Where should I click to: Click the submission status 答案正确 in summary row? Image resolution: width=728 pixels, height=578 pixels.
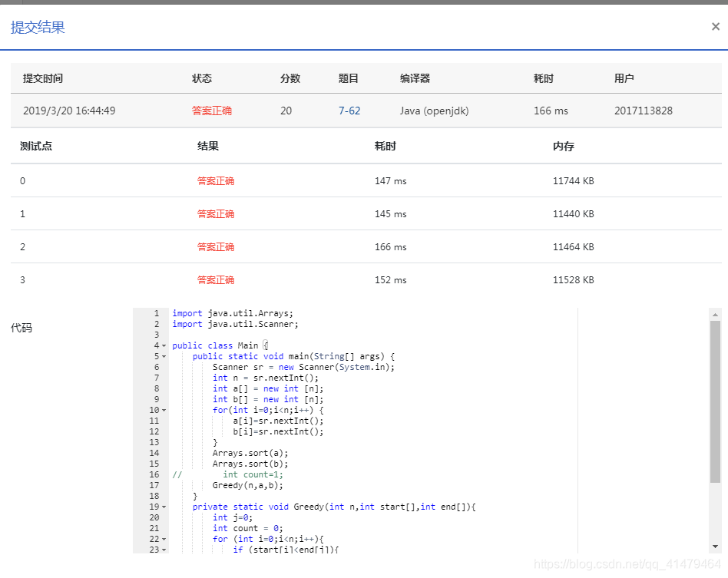pyautogui.click(x=212, y=111)
